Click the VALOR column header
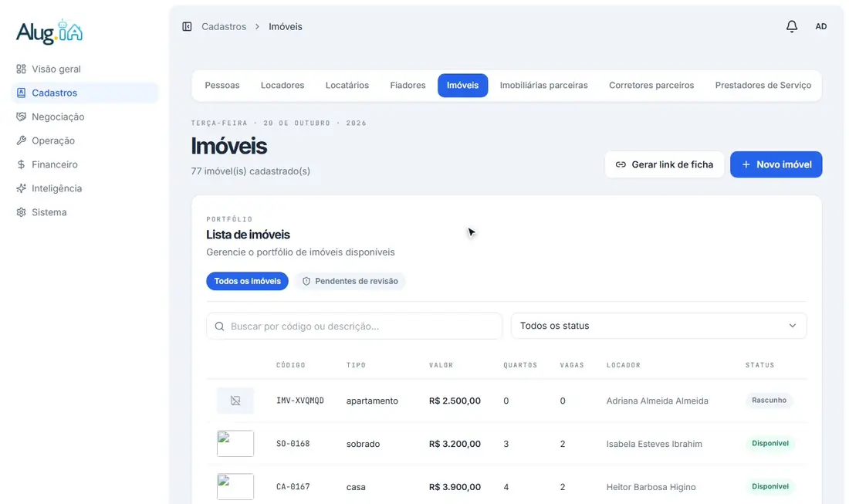This screenshot has height=504, width=849. tap(441, 365)
